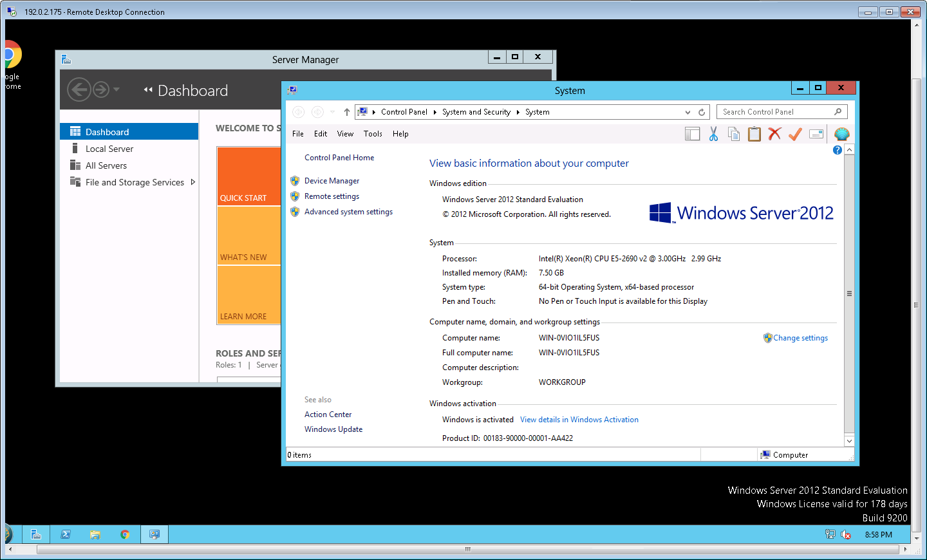
Task: Click the System window taskbar button
Action: coord(154,534)
